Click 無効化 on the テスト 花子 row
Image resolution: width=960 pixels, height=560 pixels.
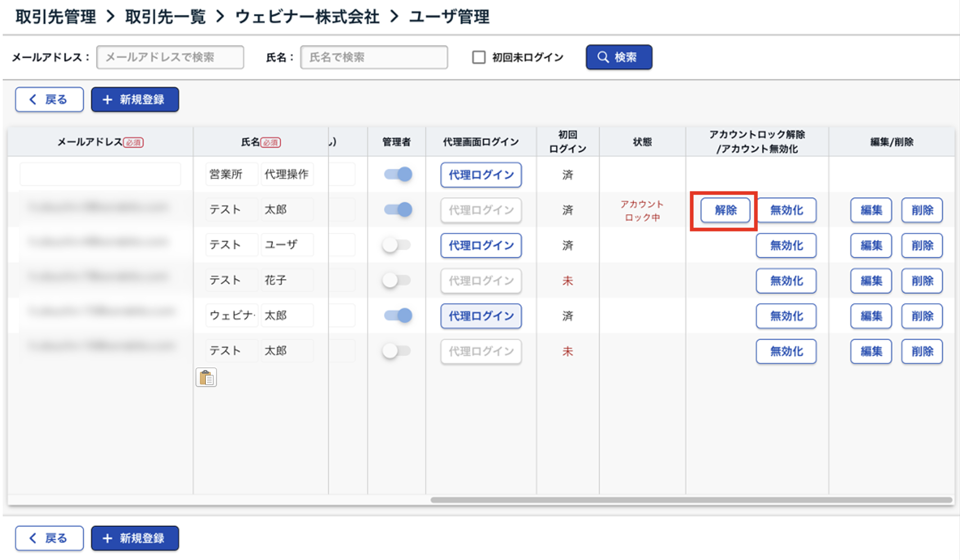[x=786, y=281]
